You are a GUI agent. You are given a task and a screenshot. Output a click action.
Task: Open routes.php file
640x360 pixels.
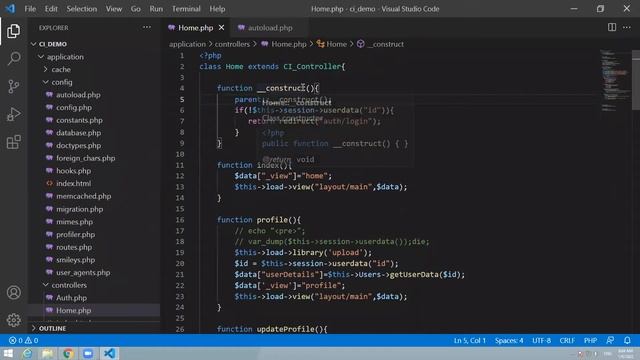74,247
